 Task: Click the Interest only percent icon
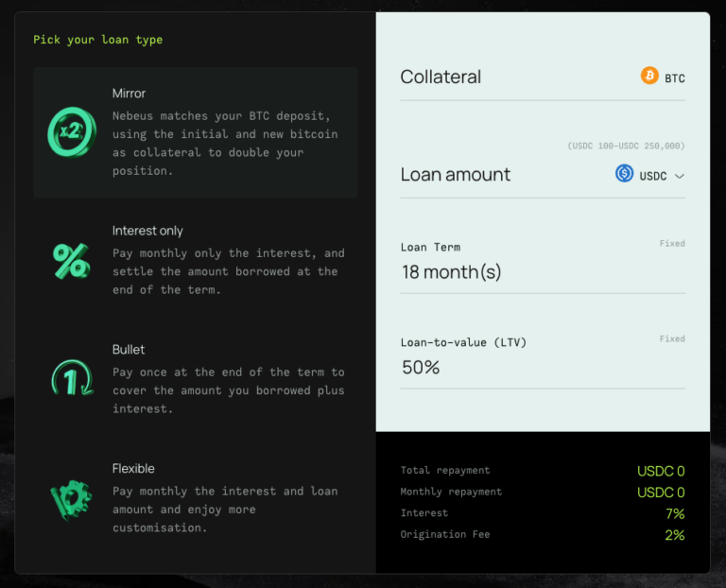(x=70, y=260)
